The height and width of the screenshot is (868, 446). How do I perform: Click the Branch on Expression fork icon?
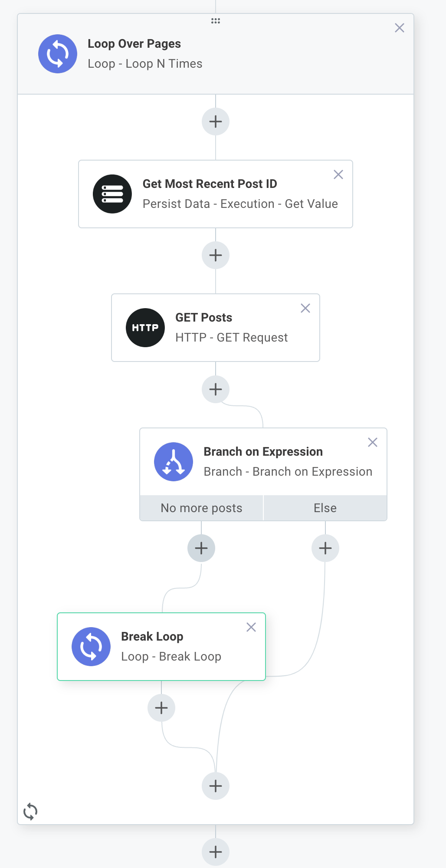(x=174, y=462)
